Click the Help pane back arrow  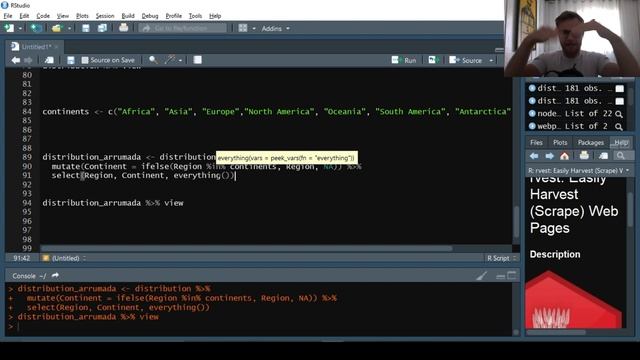coord(534,156)
